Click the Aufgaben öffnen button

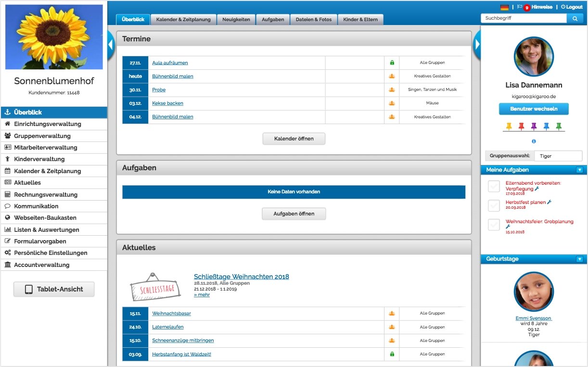(x=294, y=214)
